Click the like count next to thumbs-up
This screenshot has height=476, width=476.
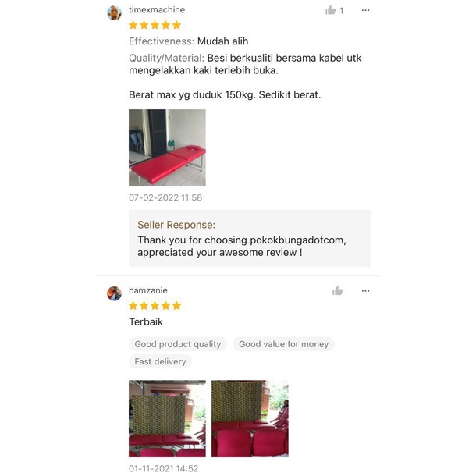pyautogui.click(x=342, y=11)
